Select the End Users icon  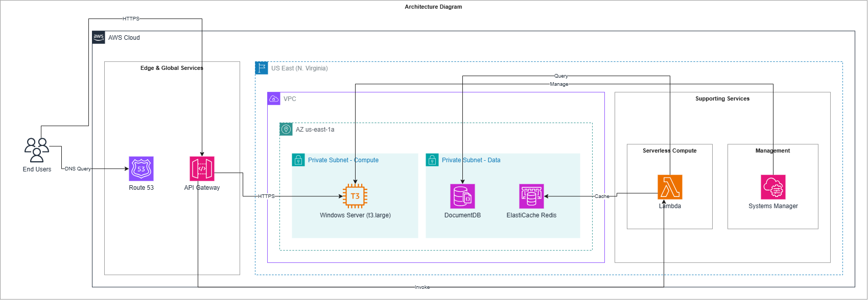tap(37, 150)
